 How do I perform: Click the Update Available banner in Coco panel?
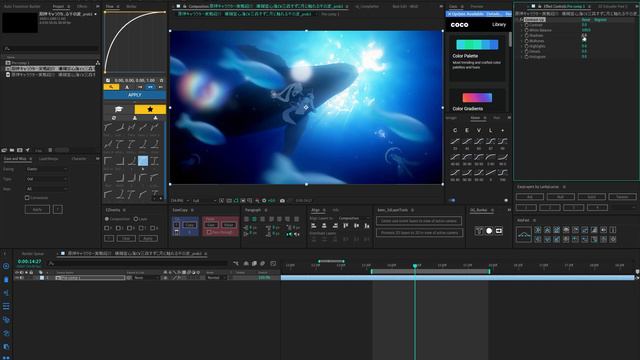pos(478,14)
